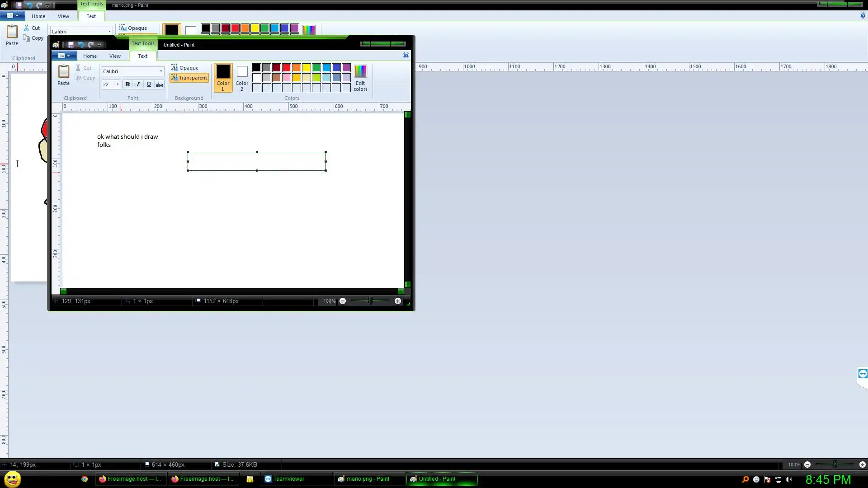Open the Calibri font family dropdown in Untitled Paint

pos(161,71)
